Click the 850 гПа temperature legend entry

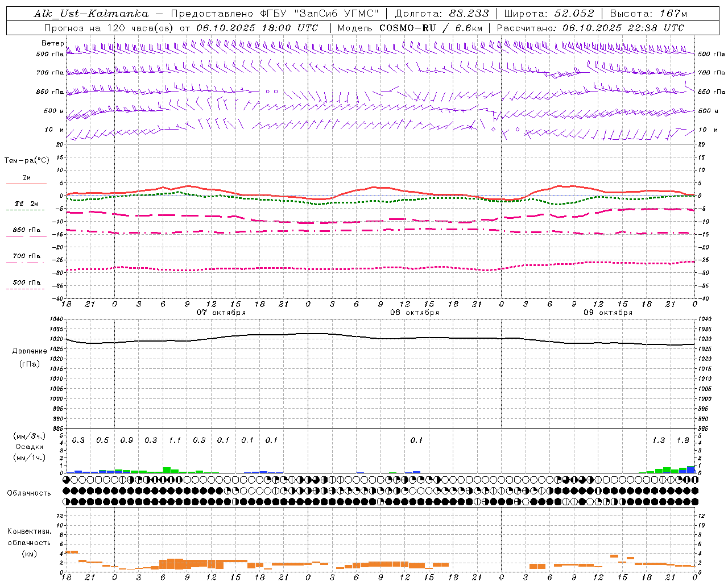pyautogui.click(x=27, y=230)
